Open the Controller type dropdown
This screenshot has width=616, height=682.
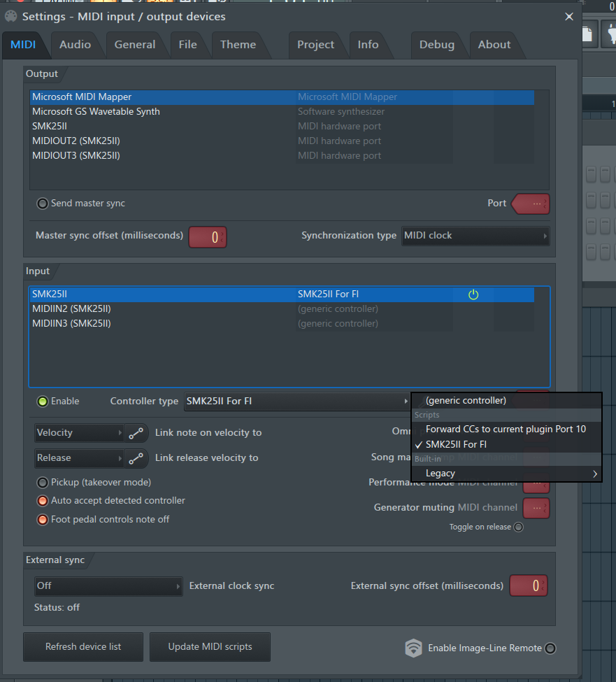297,401
